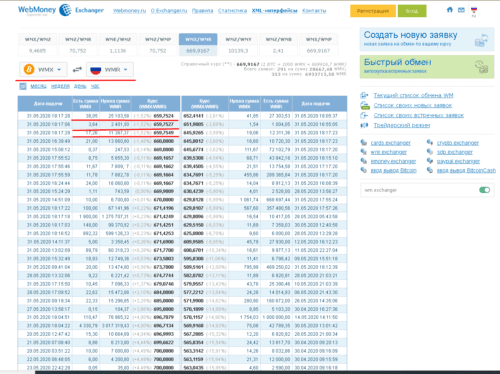Open the mail envelope icon
This screenshot has height=374, width=500.
(461, 10)
